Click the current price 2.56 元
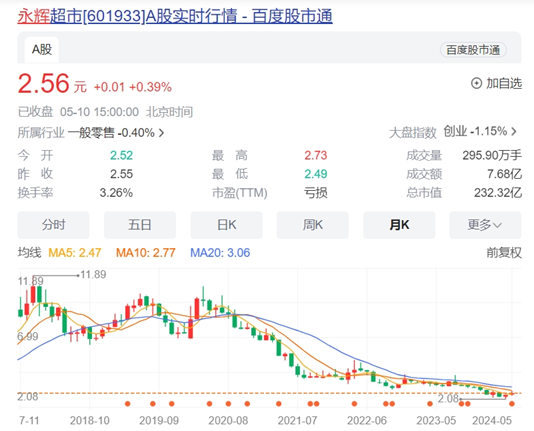 pyautogui.click(x=52, y=84)
